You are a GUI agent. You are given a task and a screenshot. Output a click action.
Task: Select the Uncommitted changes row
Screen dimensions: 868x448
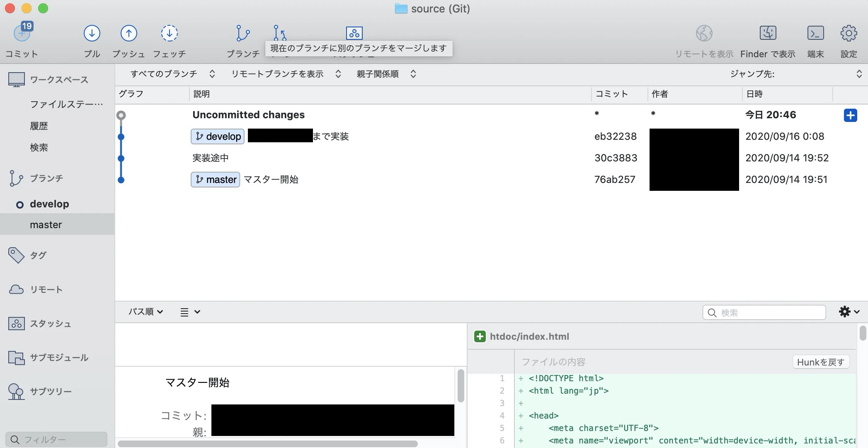point(491,115)
